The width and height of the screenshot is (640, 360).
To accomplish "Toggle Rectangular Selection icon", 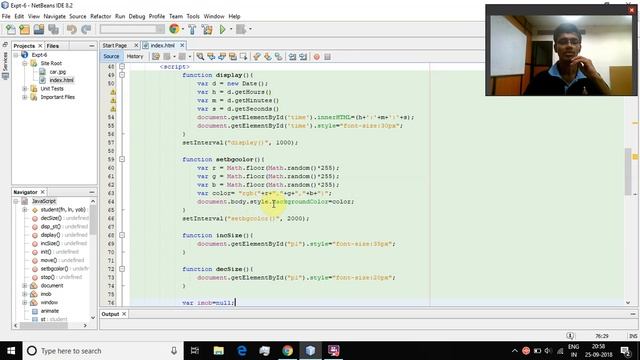I will [244, 57].
